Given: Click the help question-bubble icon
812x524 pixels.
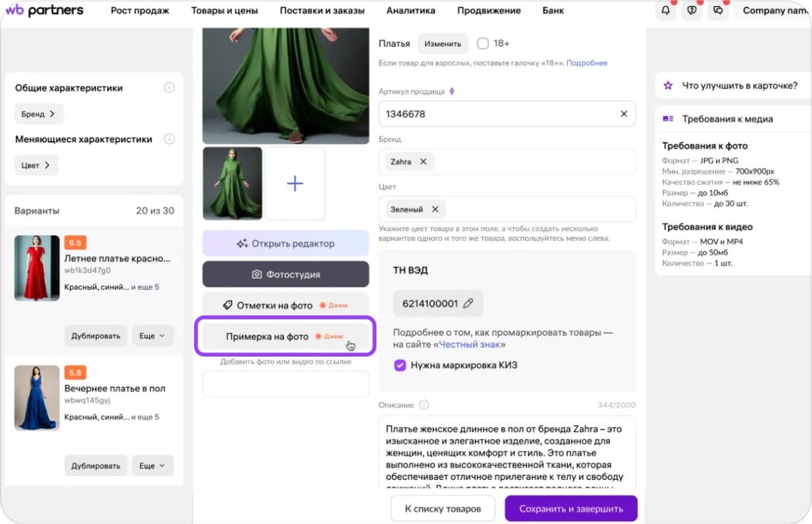Looking at the screenshot, I should [x=692, y=11].
